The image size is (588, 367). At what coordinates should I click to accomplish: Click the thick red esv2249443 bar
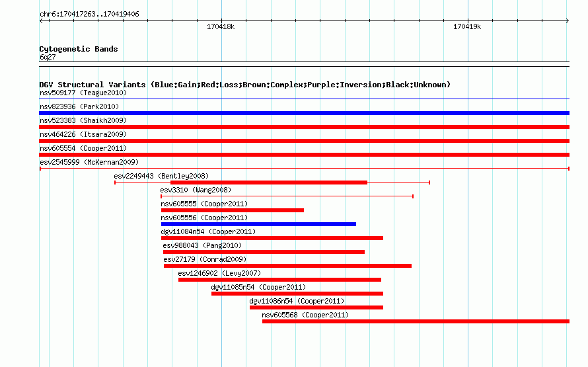(269, 183)
